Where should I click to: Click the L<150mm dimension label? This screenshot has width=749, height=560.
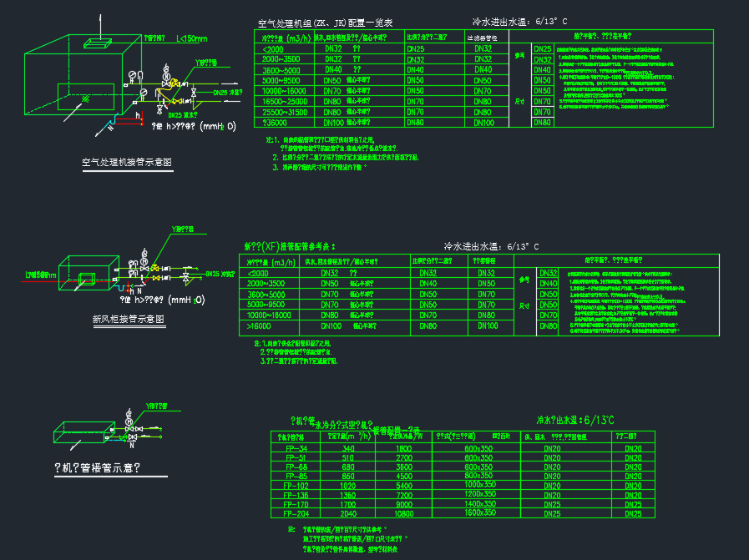(192, 38)
